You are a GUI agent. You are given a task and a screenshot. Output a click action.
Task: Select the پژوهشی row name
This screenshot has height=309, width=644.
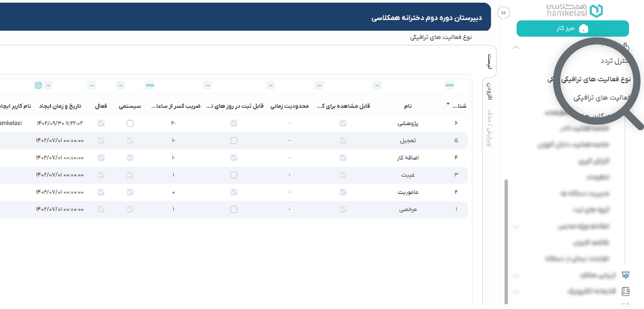pyautogui.click(x=408, y=123)
